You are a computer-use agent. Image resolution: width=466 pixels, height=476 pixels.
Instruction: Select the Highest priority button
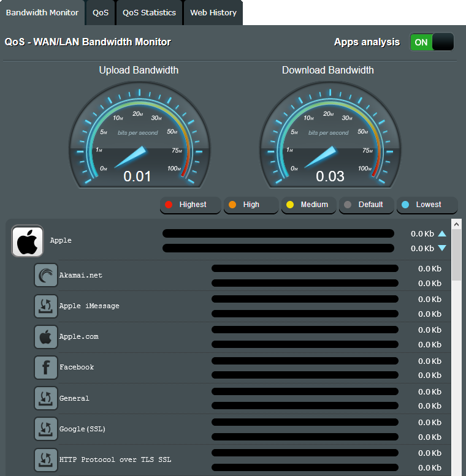click(x=191, y=205)
